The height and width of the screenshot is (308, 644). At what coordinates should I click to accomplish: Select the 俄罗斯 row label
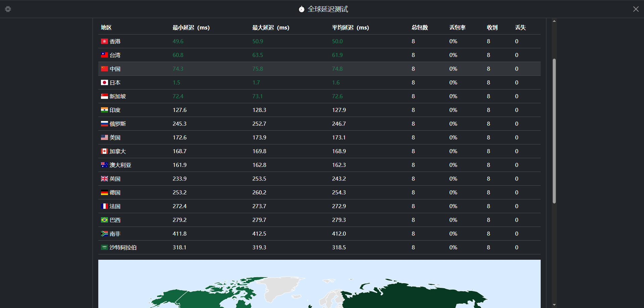(x=117, y=124)
